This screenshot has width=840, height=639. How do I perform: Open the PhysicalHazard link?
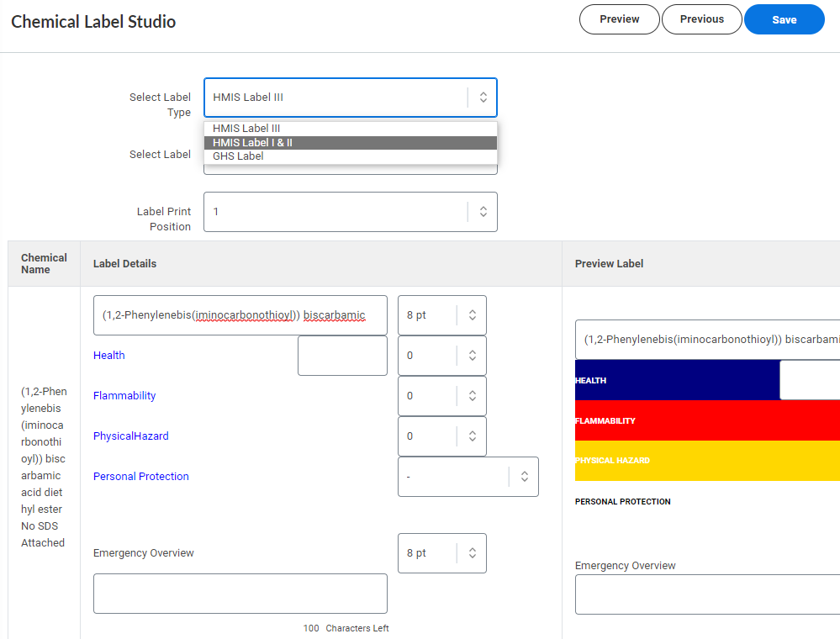point(130,436)
